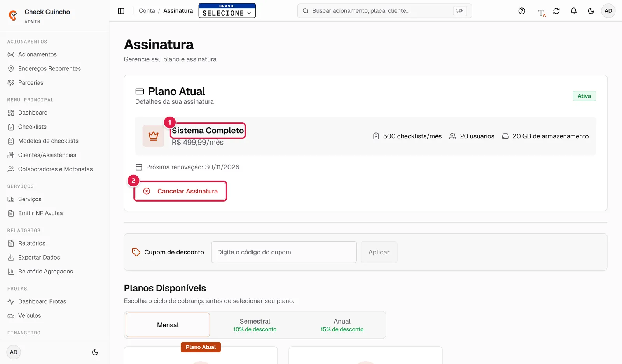Screen dimensions: 622x364
Task: Click the AD avatar at sidebar bottom
Action: coord(14,352)
